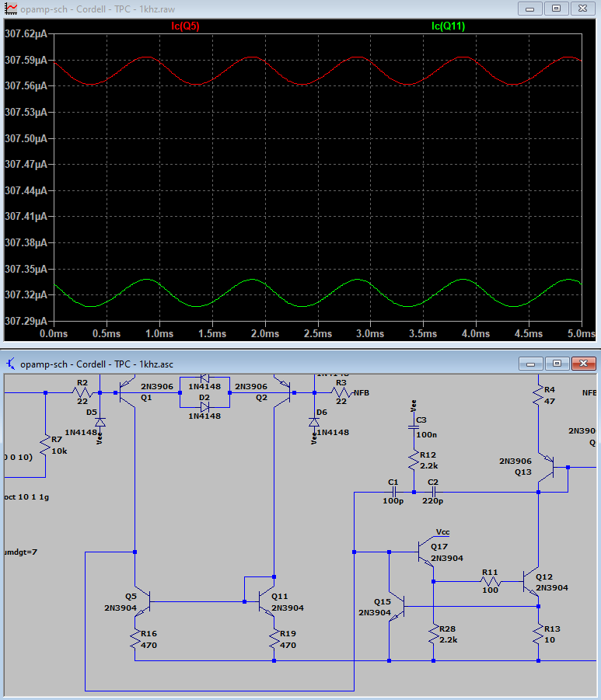This screenshot has height=700, width=601.
Task: Click resistor R19 470 symbol
Action: [x=274, y=639]
